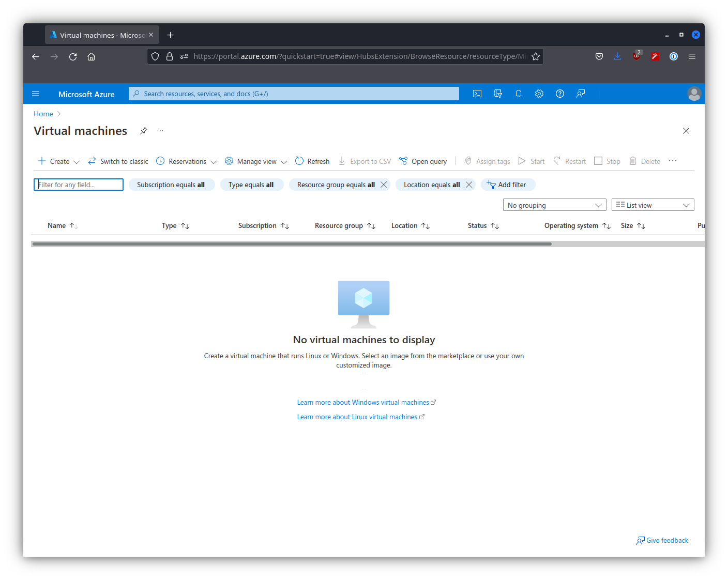Open the directories and subscriptions filter icon
Viewport: 728px width, 580px height.
(498, 94)
